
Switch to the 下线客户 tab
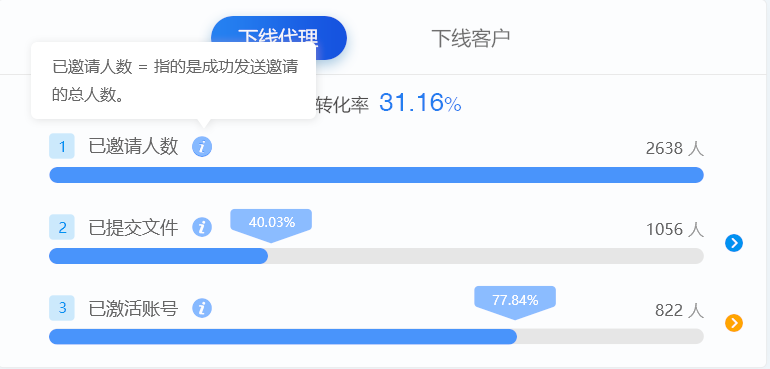470,38
